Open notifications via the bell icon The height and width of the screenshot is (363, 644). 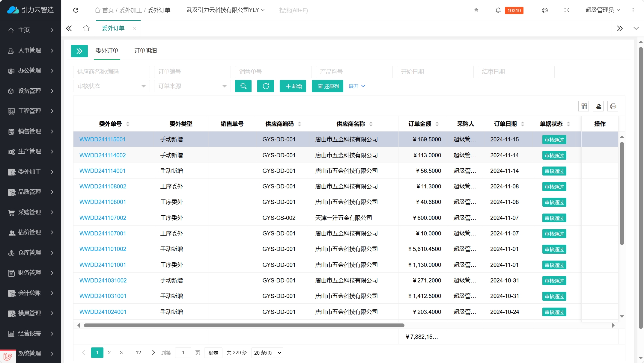[x=498, y=10]
